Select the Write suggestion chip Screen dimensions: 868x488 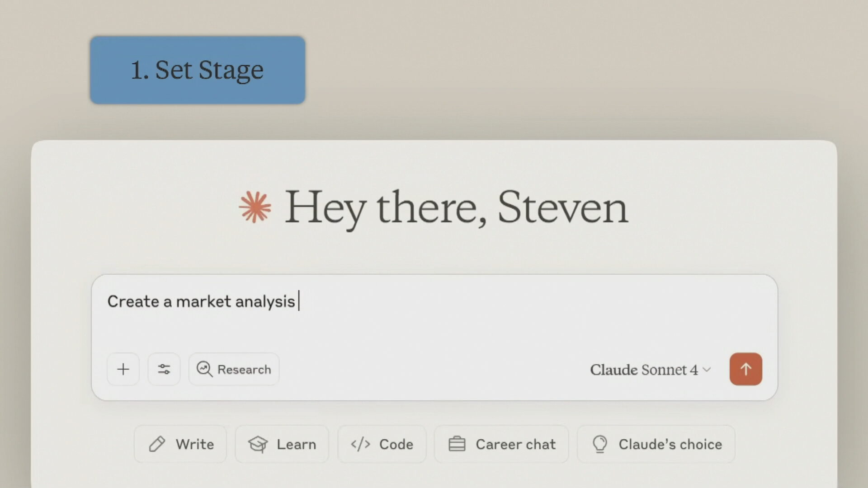coord(180,444)
